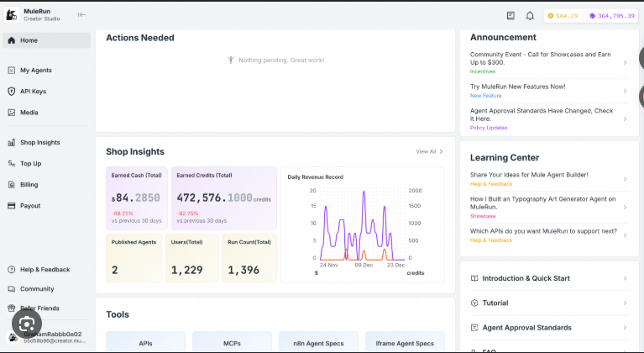Open notifications bell

click(530, 16)
